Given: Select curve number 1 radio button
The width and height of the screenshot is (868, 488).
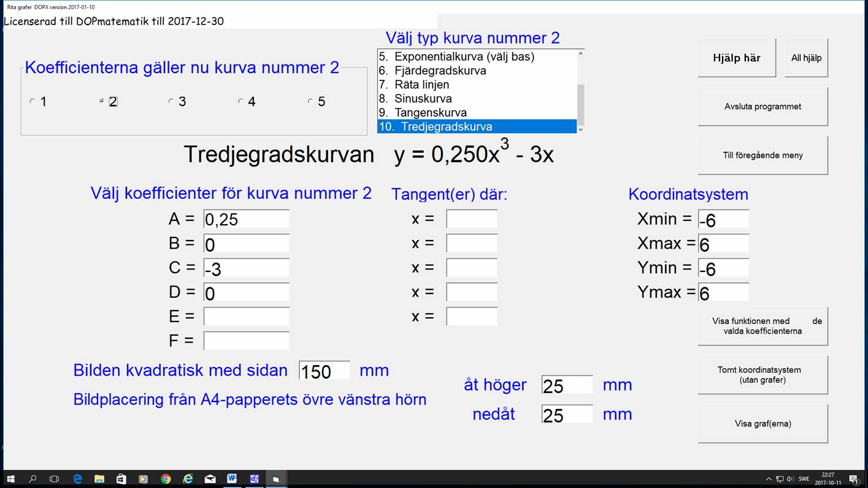Looking at the screenshot, I should point(33,102).
